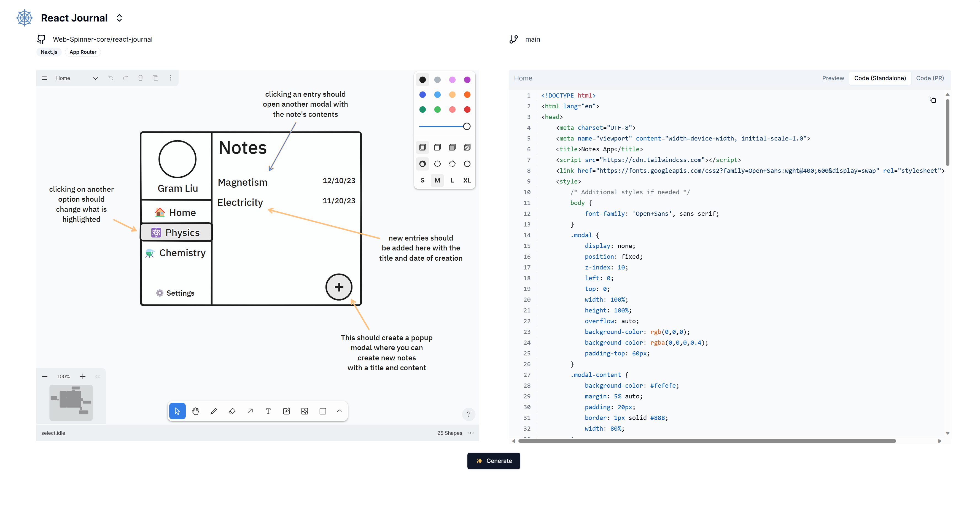Select size L option
This screenshot has width=980, height=529.
[x=452, y=181]
